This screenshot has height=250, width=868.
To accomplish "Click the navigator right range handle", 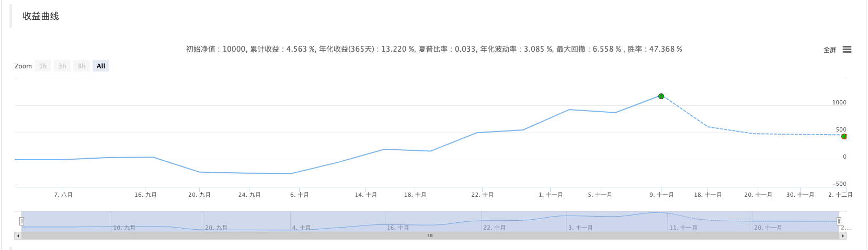I will coord(839,221).
